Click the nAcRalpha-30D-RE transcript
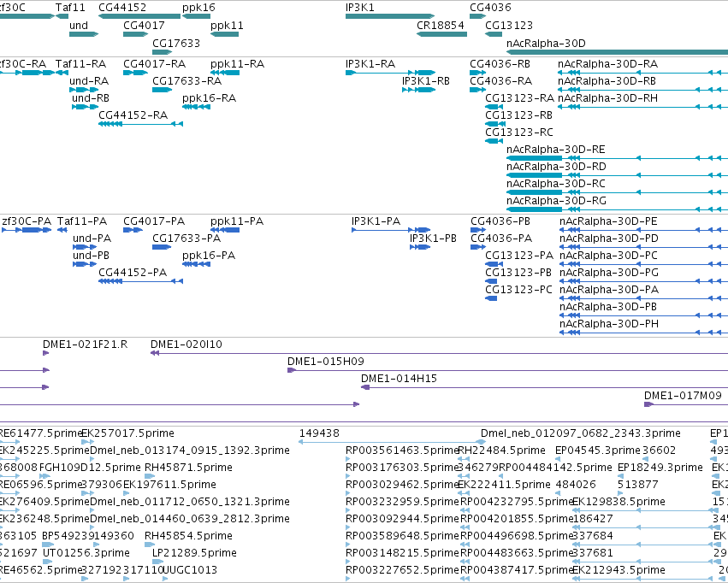Image resolution: width=728 pixels, height=583 pixels. click(617, 158)
